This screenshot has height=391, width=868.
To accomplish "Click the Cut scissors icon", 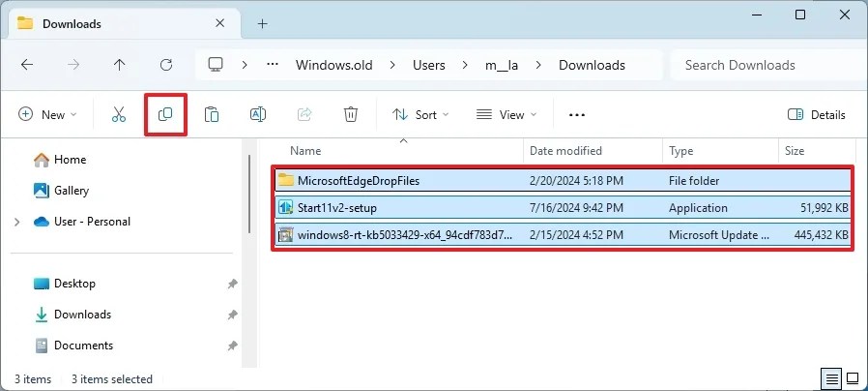I will point(119,115).
